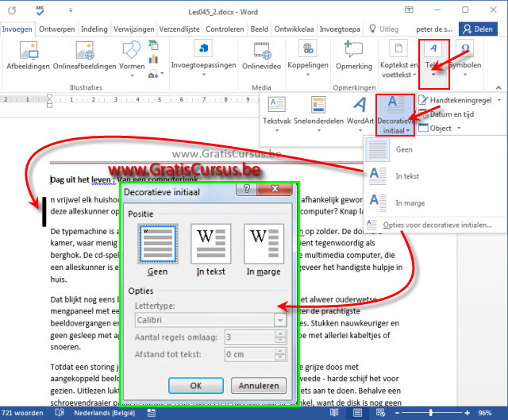Viewport: 508px width, 420px height.
Task: Adjust the zoom slider handle
Action: tap(430, 413)
